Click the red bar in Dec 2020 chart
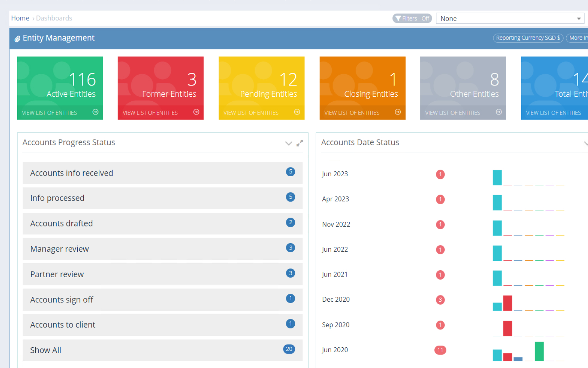This screenshot has width=588, height=368. [x=507, y=303]
